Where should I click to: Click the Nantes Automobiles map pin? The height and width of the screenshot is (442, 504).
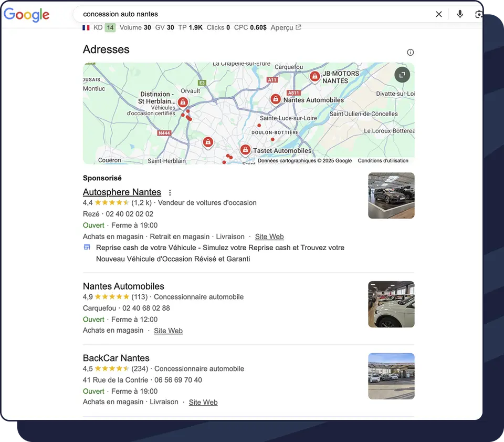(x=275, y=99)
